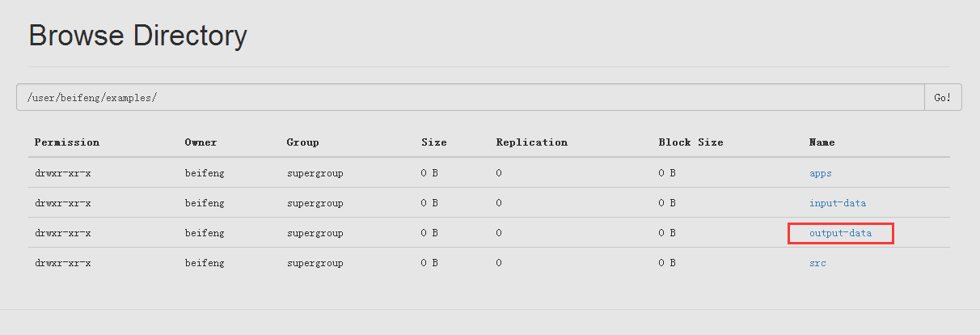Screen dimensions: 980x335
Task: Open the apps directory link
Action: click(x=820, y=173)
